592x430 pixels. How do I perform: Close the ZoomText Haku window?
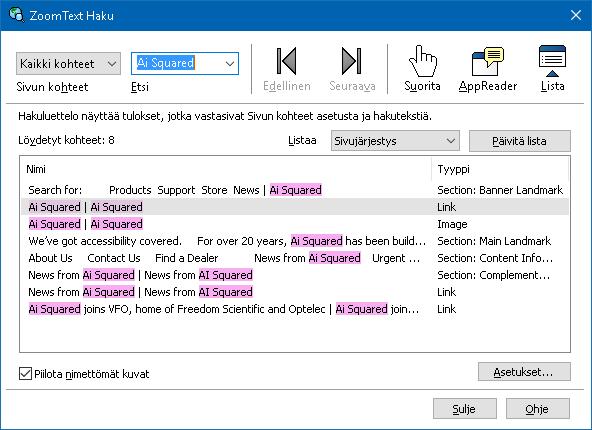pyautogui.click(x=576, y=15)
